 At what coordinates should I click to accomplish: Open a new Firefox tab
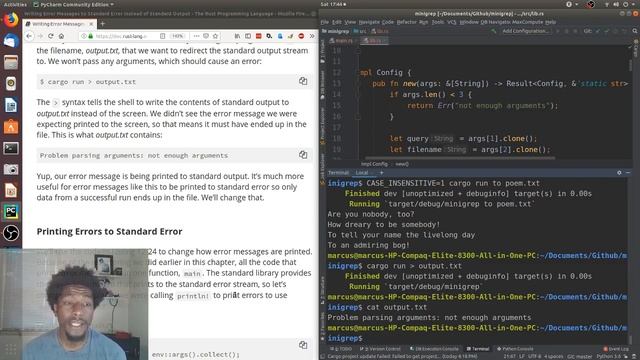click(102, 24)
